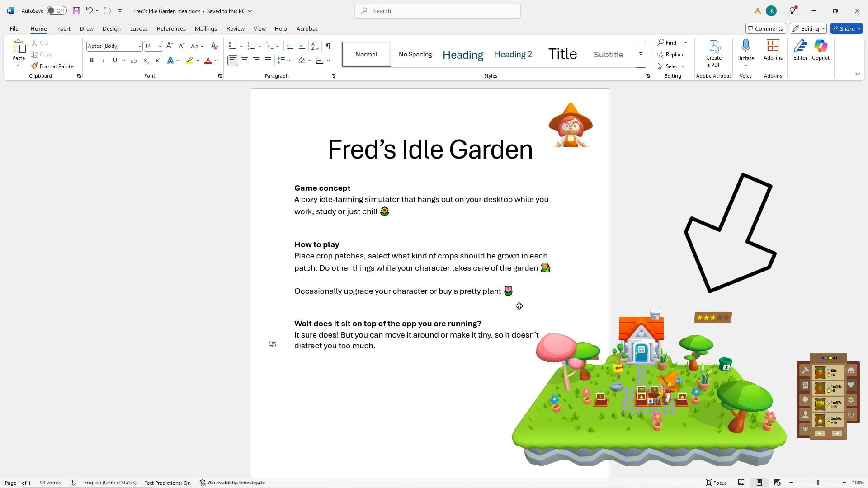Open the game's gear settings icon
The width and height of the screenshot is (868, 488).
(851, 400)
